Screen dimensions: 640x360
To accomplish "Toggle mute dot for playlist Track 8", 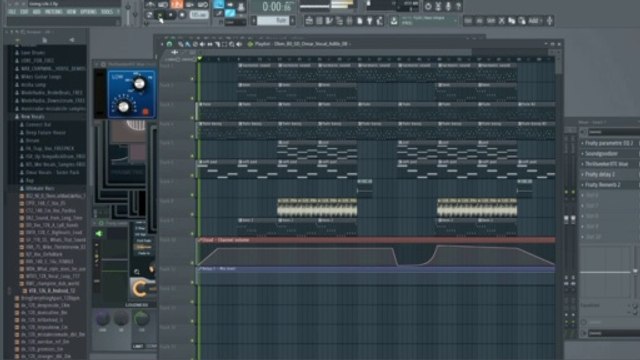I will [x=192, y=214].
